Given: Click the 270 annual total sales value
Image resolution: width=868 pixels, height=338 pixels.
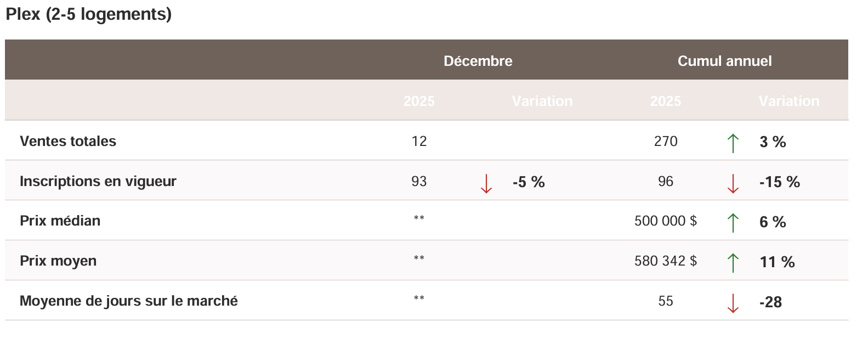Looking at the screenshot, I should pyautogui.click(x=666, y=141).
